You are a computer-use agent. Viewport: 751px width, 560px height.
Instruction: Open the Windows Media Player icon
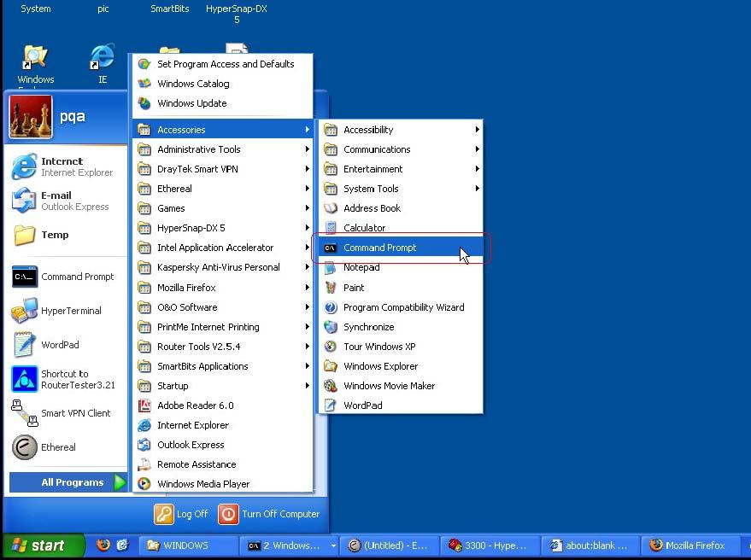144,484
